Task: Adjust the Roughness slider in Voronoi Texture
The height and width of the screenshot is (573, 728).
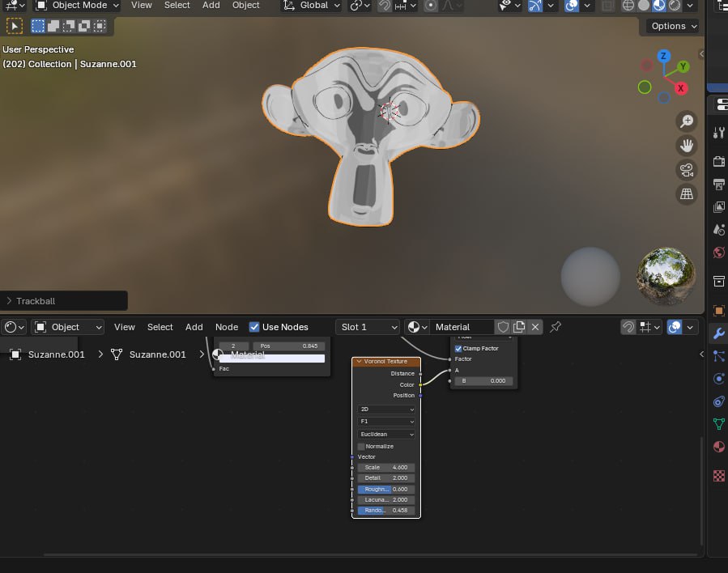Action: tap(386, 489)
